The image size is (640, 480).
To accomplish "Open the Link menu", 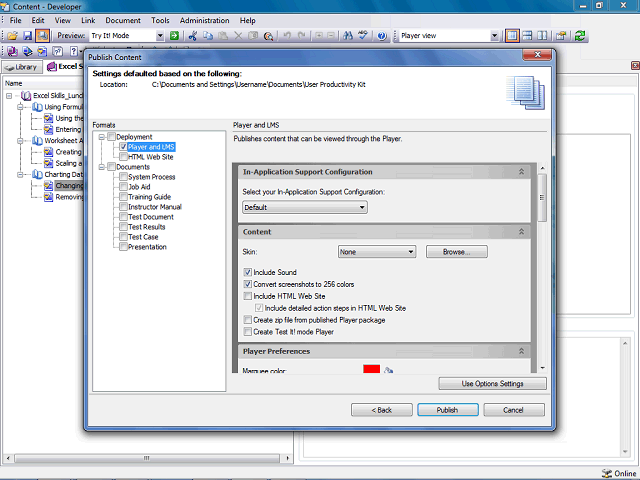I will pos(88,20).
